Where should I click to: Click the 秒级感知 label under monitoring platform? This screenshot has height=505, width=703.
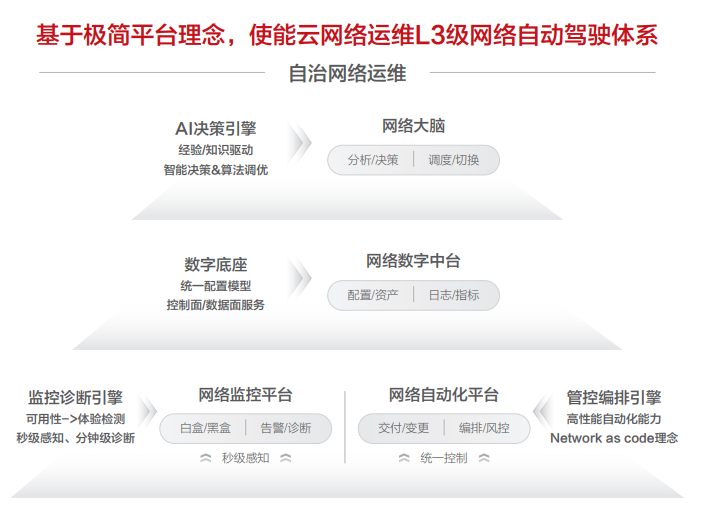point(245,458)
